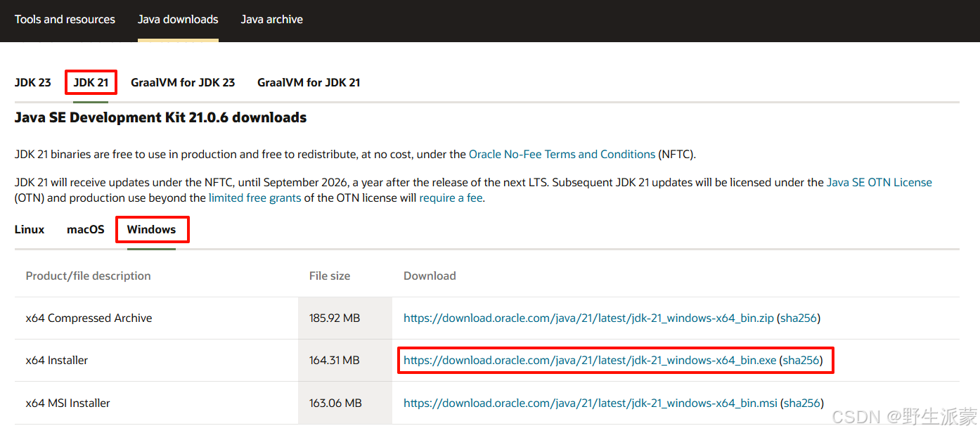
Task: Open GraalVM for JDK 21 tab
Action: point(309,82)
